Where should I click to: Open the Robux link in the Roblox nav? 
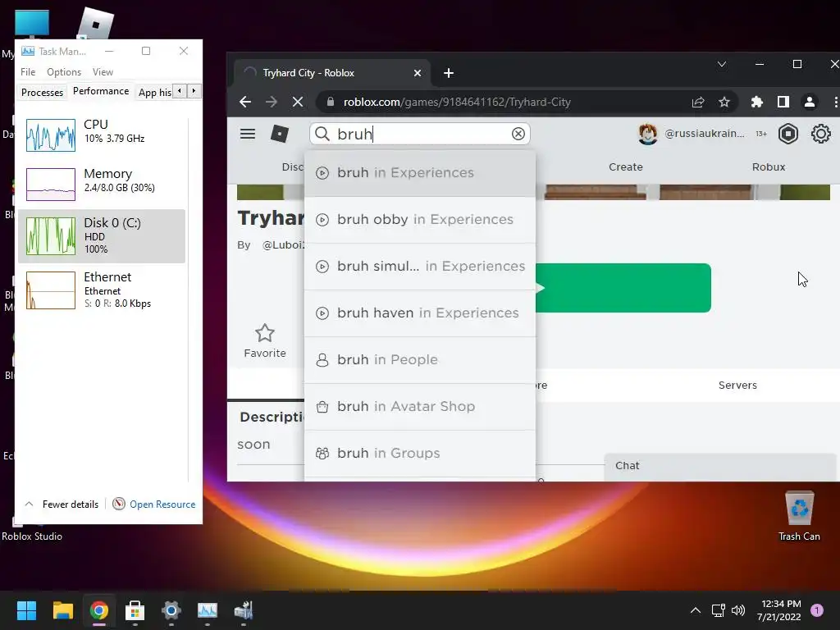[x=768, y=167]
